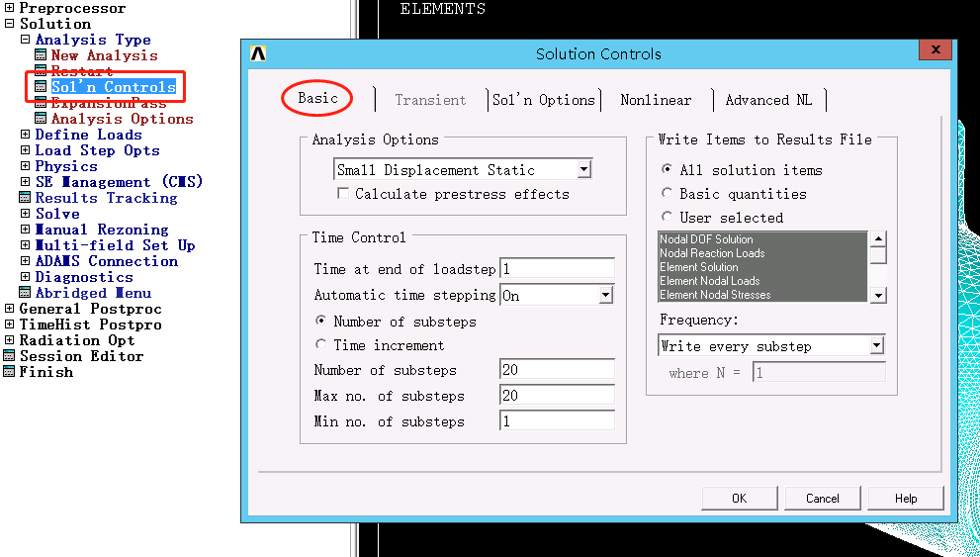Viewport: 980px width, 557px height.
Task: Click the Restart dialog icon
Action: (x=41, y=70)
